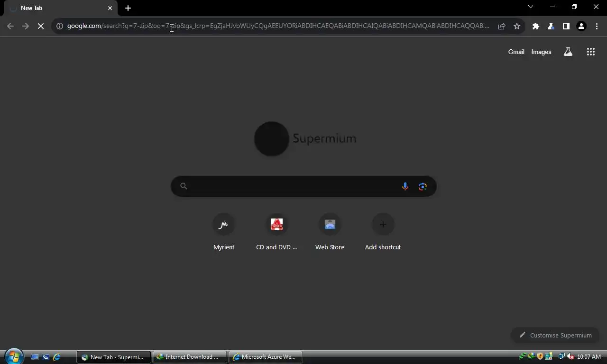
Task: Open the Images link
Action: click(x=541, y=52)
